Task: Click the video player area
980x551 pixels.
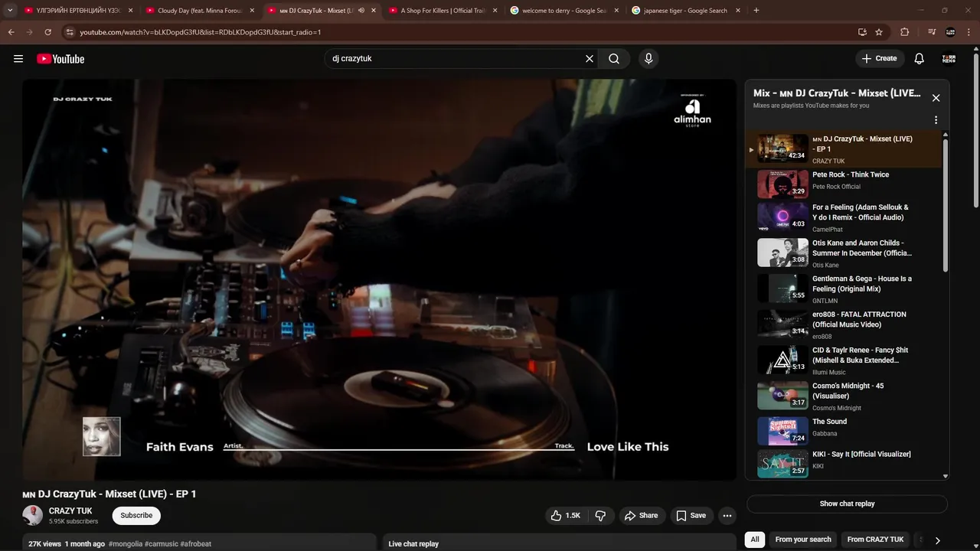Action: point(379,279)
